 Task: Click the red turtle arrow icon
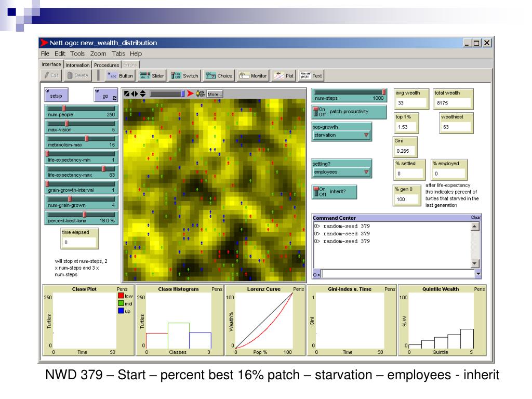[x=190, y=94]
